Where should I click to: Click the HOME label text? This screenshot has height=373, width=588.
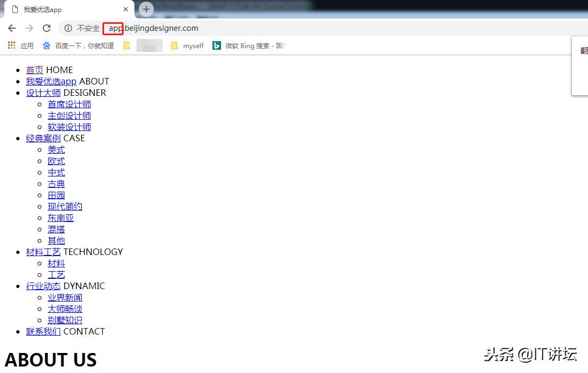[60, 70]
